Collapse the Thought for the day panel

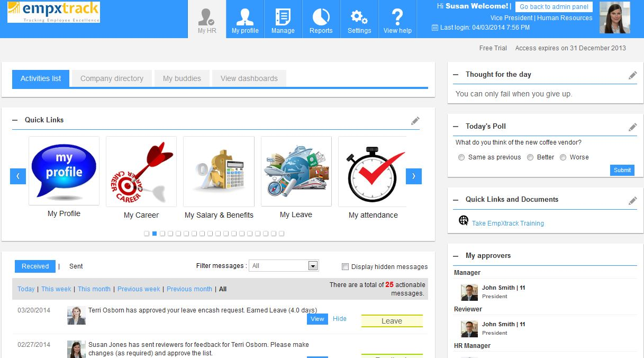click(456, 74)
